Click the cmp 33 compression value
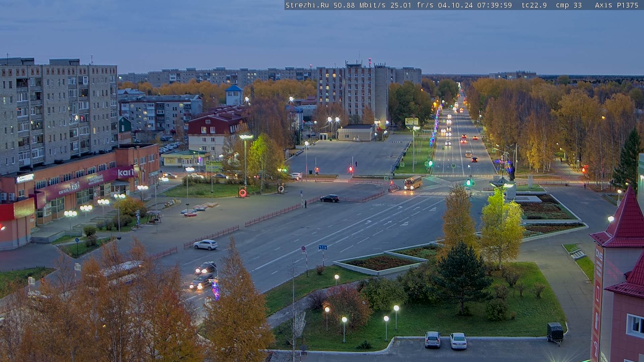This screenshot has width=644, height=362. [x=569, y=5]
